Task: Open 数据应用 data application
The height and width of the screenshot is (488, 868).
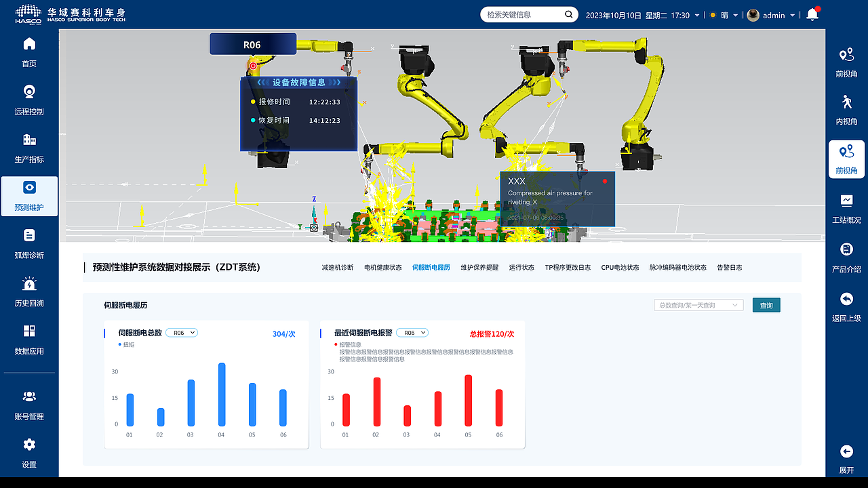Action: (29, 340)
